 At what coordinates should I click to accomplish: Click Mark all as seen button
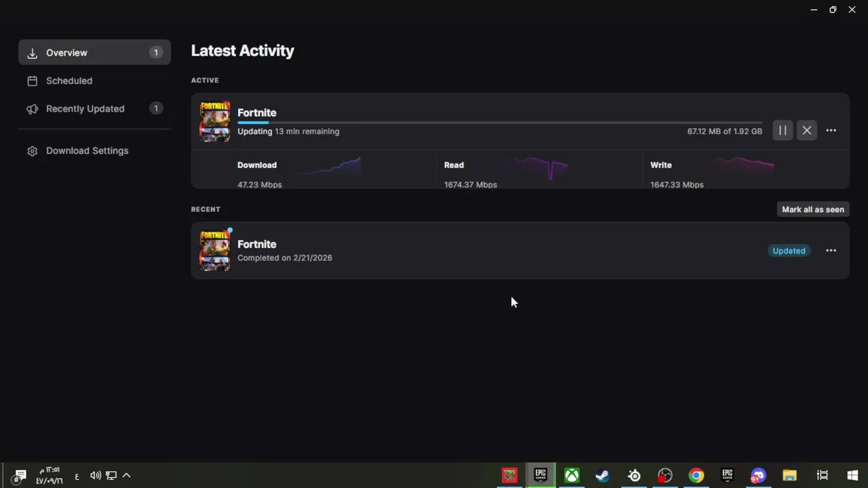point(813,209)
